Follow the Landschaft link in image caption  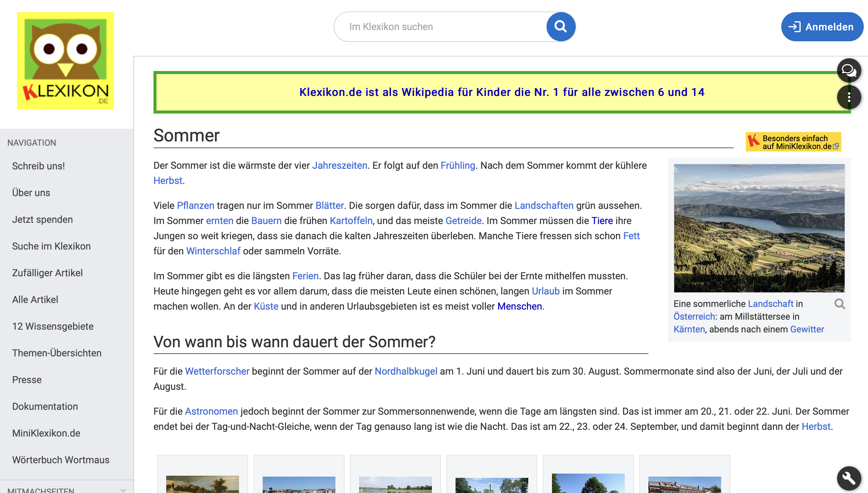[x=771, y=304]
